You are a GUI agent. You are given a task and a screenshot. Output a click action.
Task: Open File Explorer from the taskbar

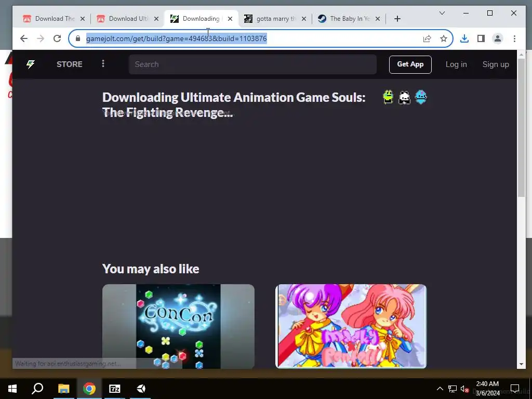[63, 389]
